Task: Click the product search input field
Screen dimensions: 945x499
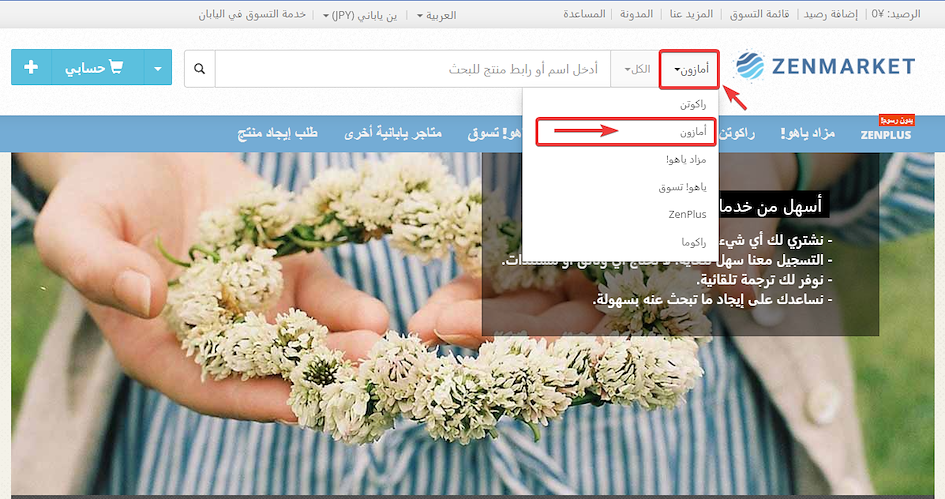Action: 413,69
